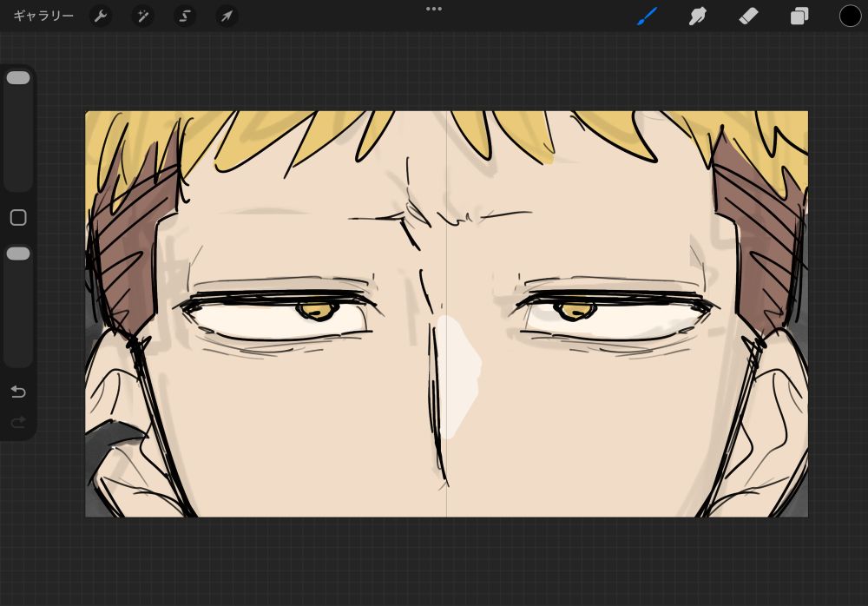
Task: Tap the square modify button in sidebar
Action: click(18, 218)
